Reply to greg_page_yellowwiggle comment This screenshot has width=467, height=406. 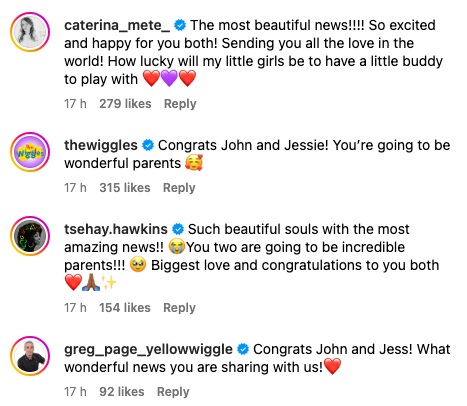coord(173,392)
